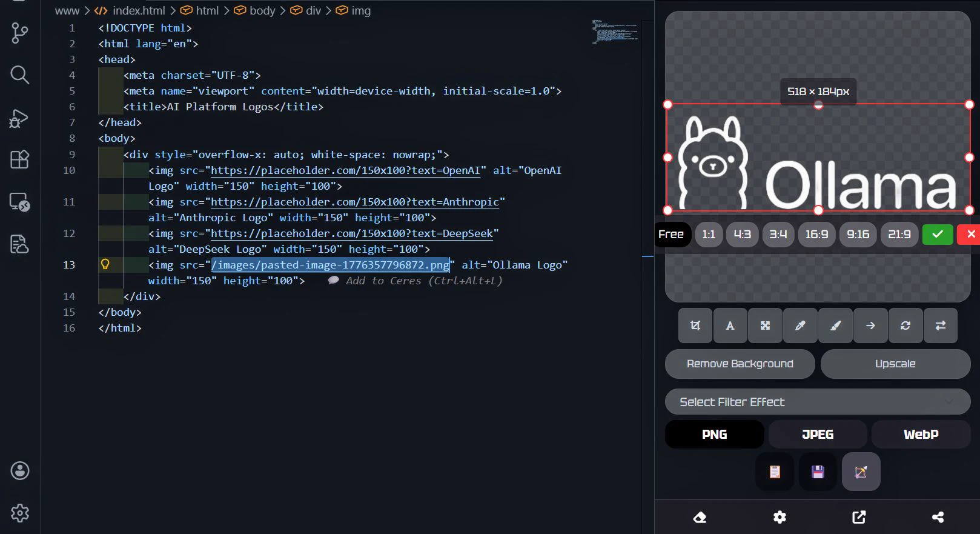Click the Upscale button
This screenshot has height=534, width=980.
pyautogui.click(x=895, y=364)
